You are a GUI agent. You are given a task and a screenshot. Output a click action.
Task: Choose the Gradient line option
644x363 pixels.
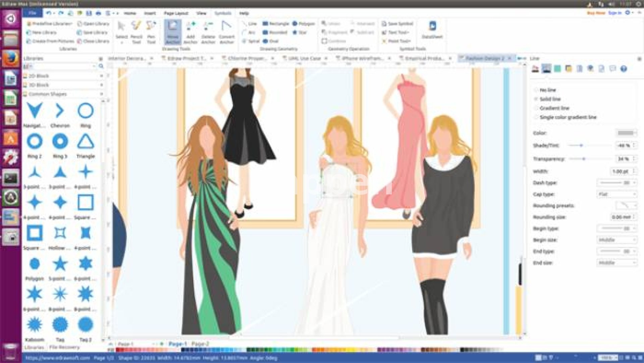[536, 108]
